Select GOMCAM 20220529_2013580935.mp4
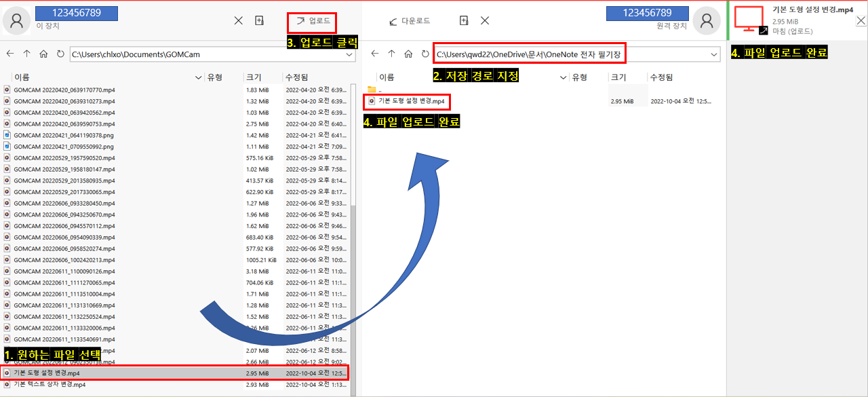 click(64, 181)
